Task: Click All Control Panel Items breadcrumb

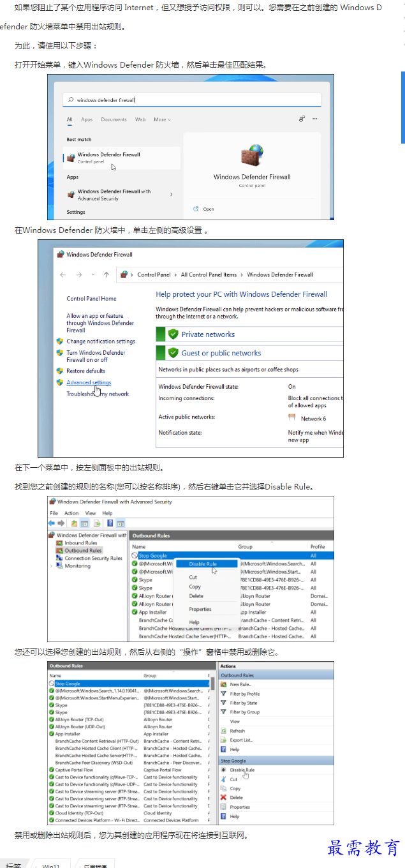Action: point(209,275)
